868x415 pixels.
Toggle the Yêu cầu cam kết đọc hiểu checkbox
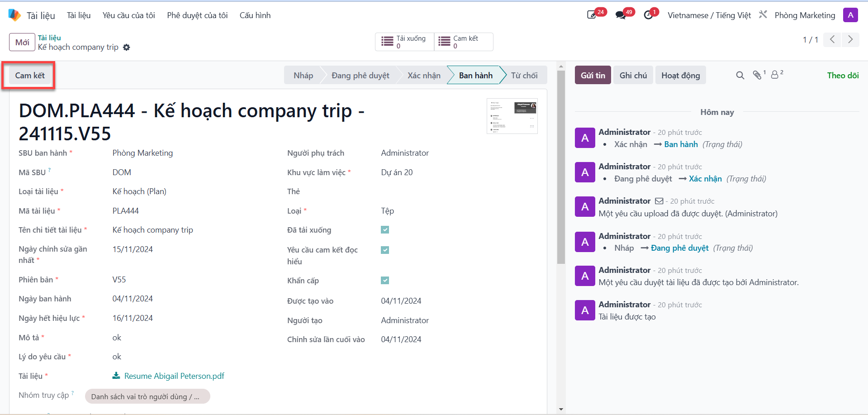click(385, 250)
